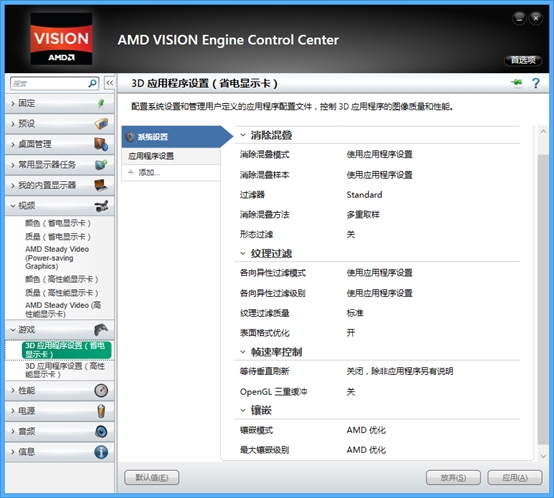Collapse the 帧速率控制 settings group
Screen dimensions: 554x498
[x=243, y=352]
